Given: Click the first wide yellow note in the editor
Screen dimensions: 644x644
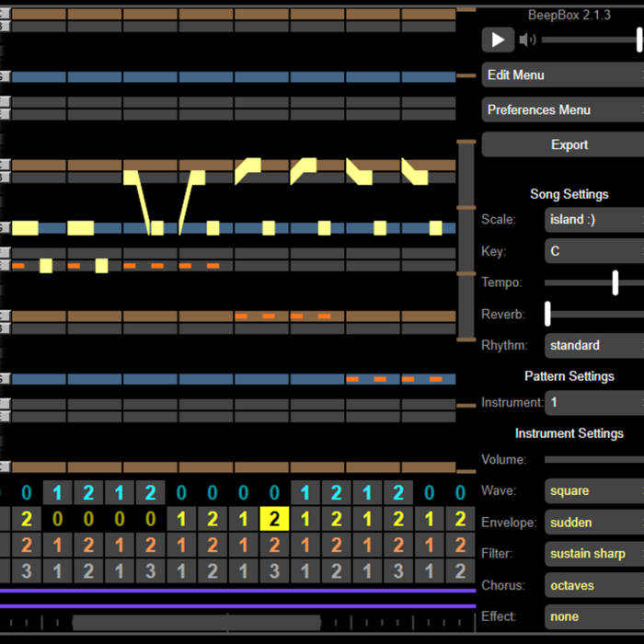Looking at the screenshot, I should (25, 227).
